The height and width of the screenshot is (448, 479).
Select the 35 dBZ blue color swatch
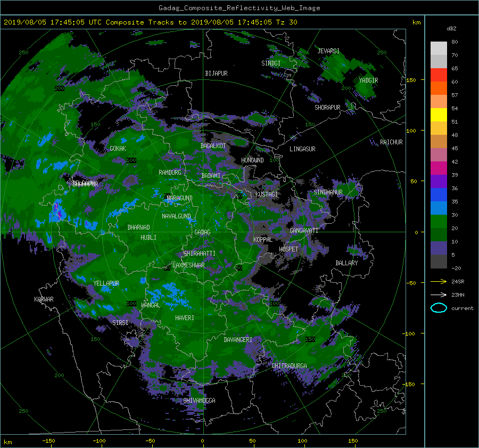coord(439,195)
